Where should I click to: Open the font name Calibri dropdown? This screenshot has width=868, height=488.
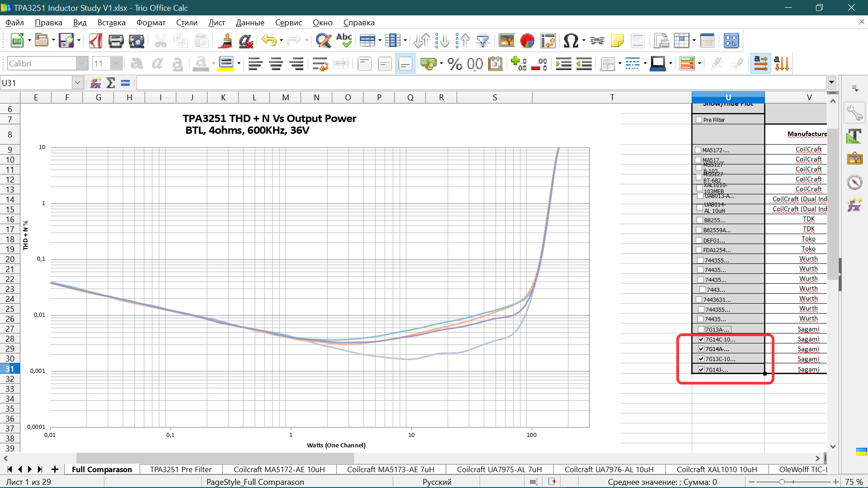tap(82, 63)
